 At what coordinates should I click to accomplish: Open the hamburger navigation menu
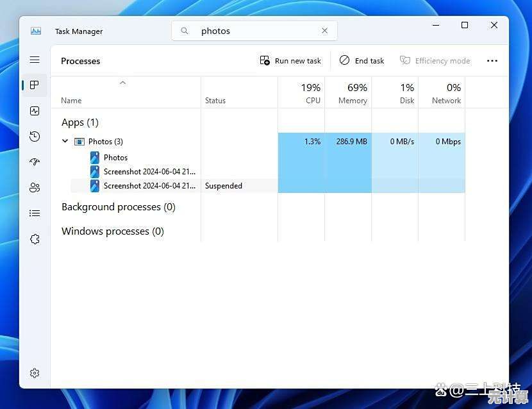35,60
